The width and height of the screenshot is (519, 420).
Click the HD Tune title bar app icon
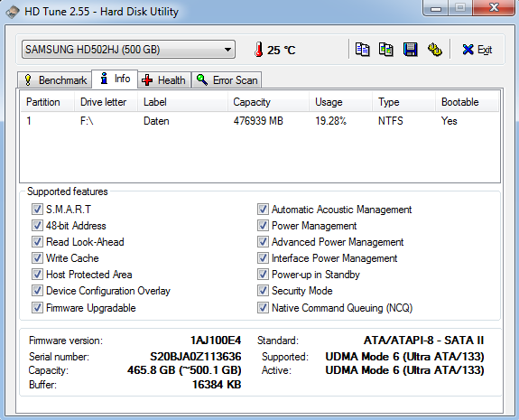(x=13, y=12)
